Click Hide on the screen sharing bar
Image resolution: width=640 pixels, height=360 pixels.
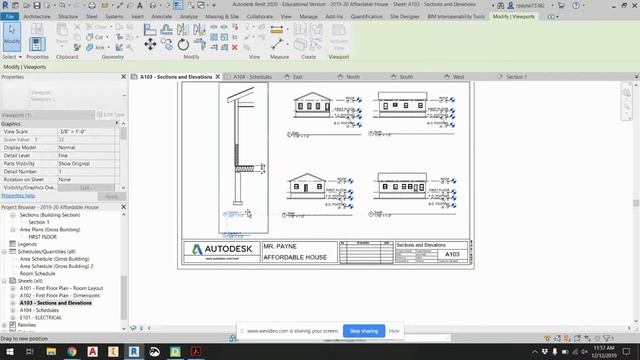394,331
